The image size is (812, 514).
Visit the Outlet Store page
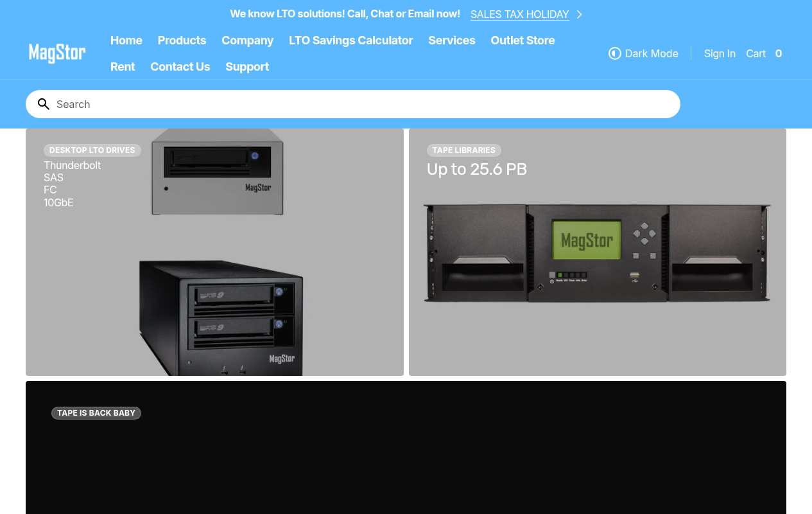523,40
